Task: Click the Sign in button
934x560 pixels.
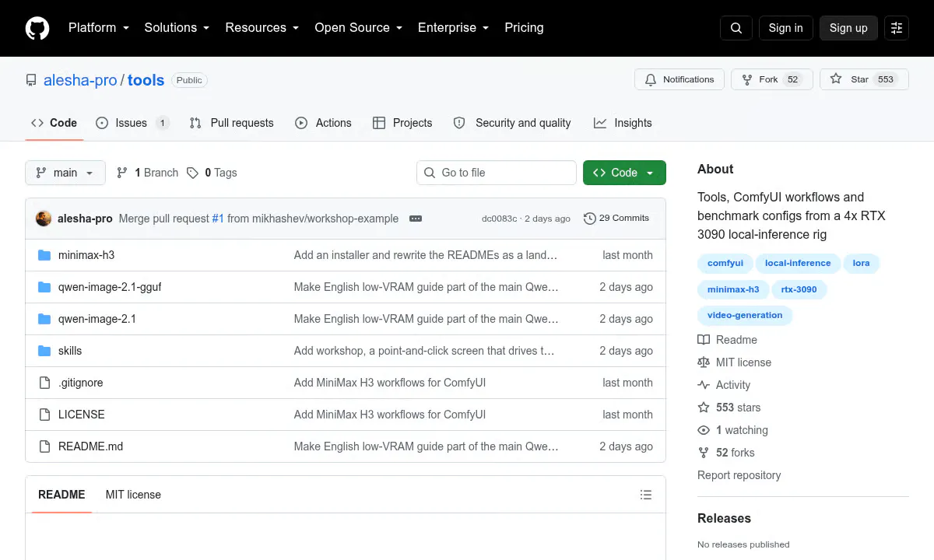Action: click(785, 28)
